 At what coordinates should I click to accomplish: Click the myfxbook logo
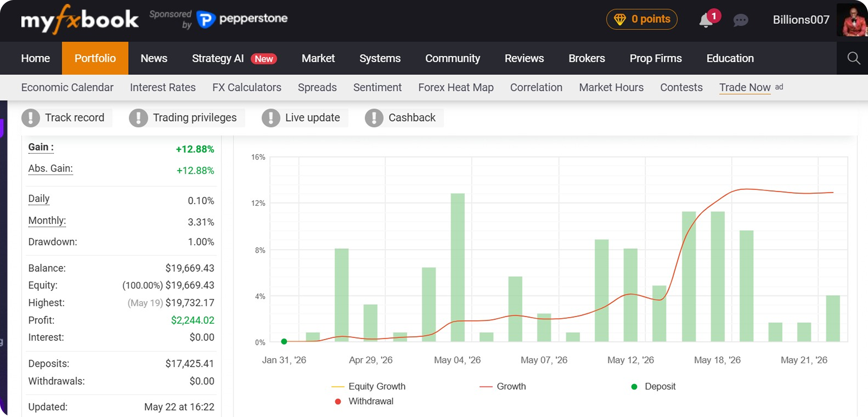point(80,20)
